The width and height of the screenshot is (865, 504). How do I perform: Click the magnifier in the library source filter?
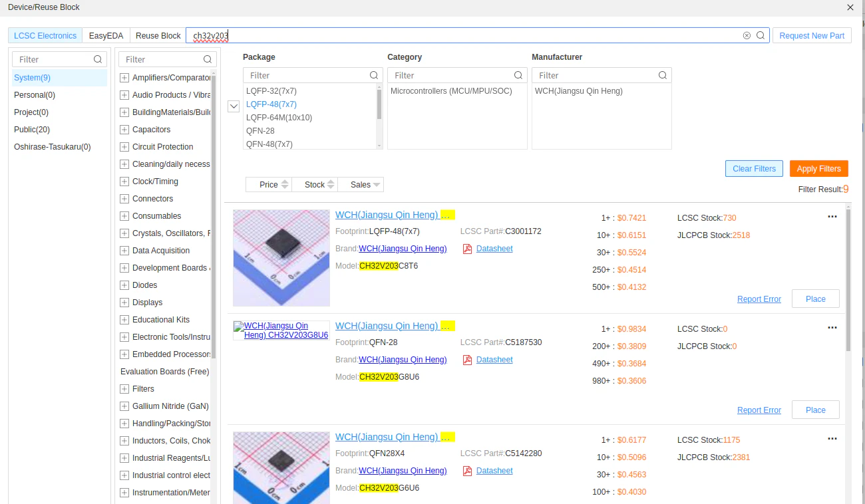pyautogui.click(x=98, y=60)
